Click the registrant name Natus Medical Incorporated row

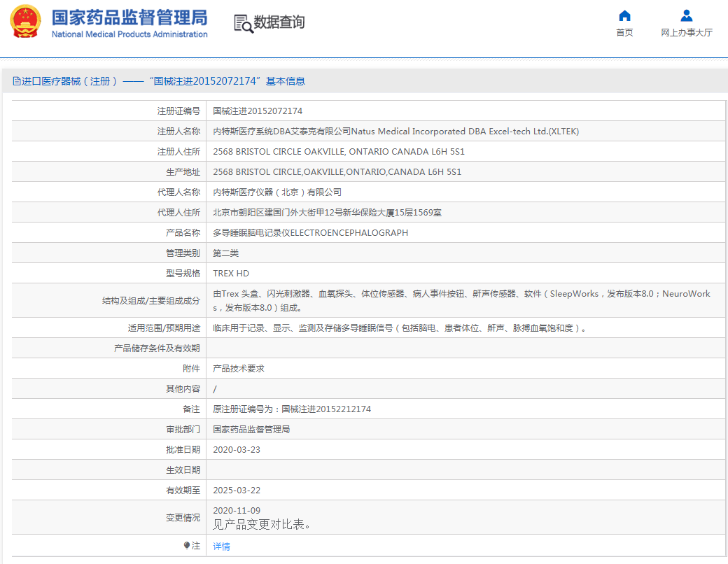tap(392, 131)
